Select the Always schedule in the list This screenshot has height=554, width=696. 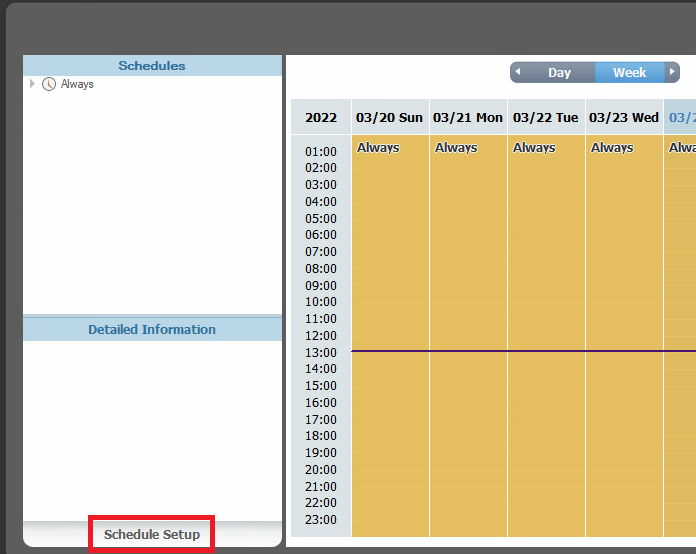point(77,84)
